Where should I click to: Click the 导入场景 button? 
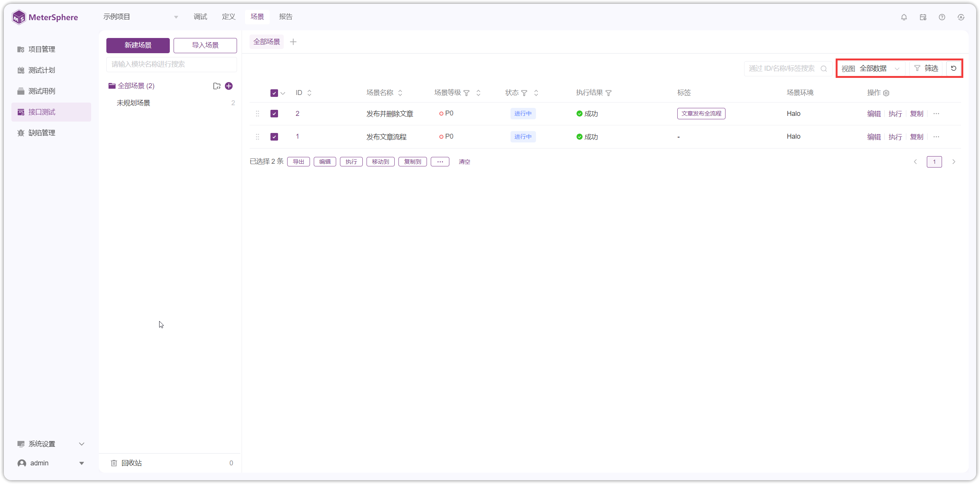[x=205, y=45]
